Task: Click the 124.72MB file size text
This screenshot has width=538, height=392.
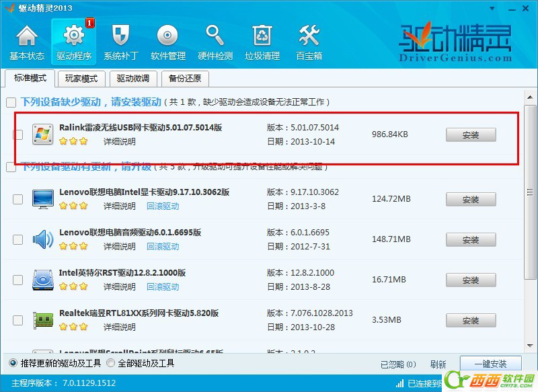Action: coord(391,199)
